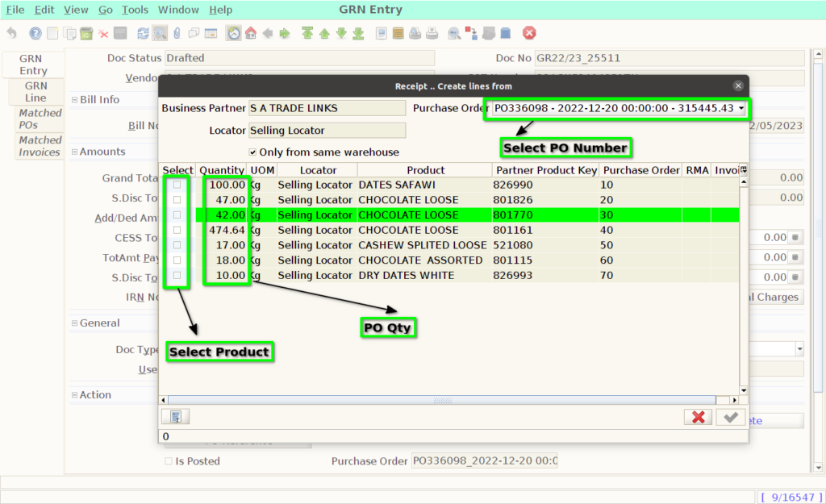Click the Copy record toolbar icon
This screenshot has height=504, width=826.
coord(69,33)
